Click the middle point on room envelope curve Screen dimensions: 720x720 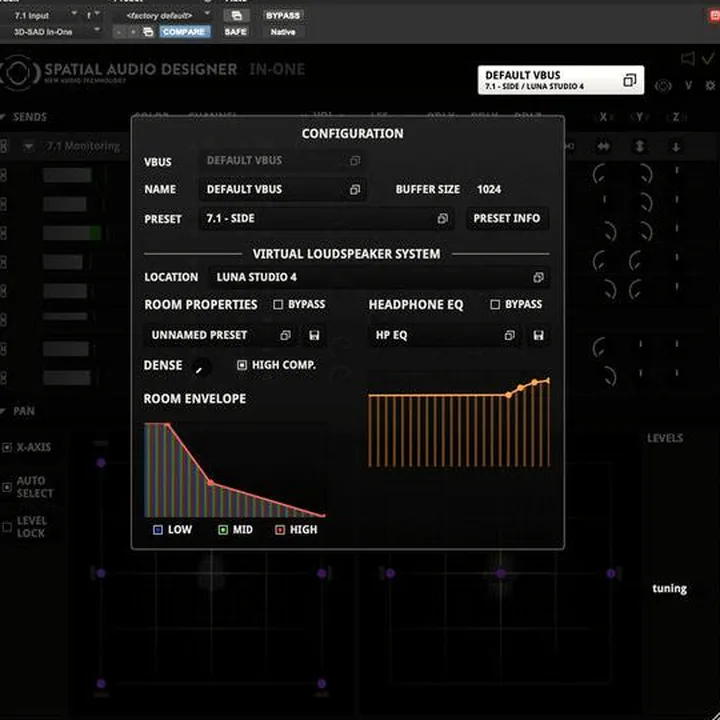click(x=210, y=483)
